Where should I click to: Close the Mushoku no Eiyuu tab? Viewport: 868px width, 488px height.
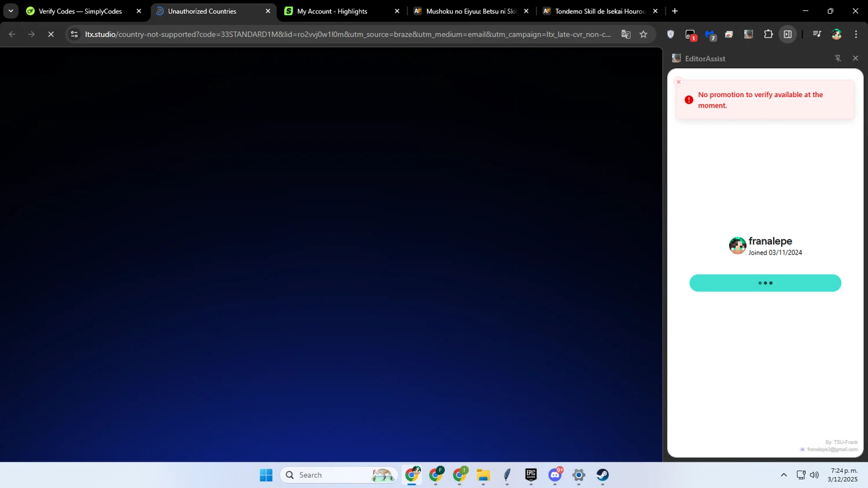pyautogui.click(x=526, y=11)
